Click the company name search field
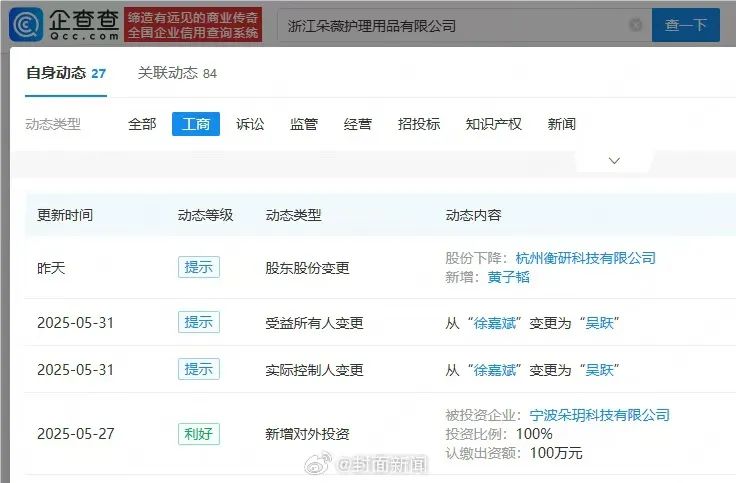This screenshot has height=483, width=736. click(464, 25)
